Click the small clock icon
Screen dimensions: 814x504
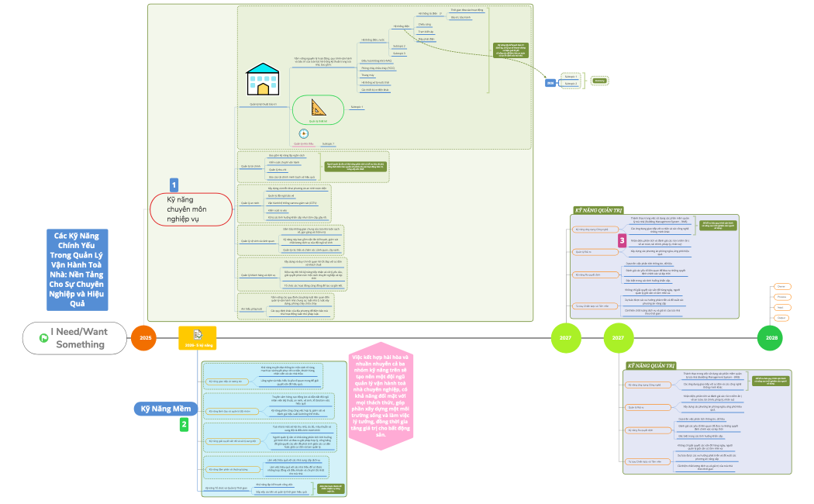[x=303, y=133]
